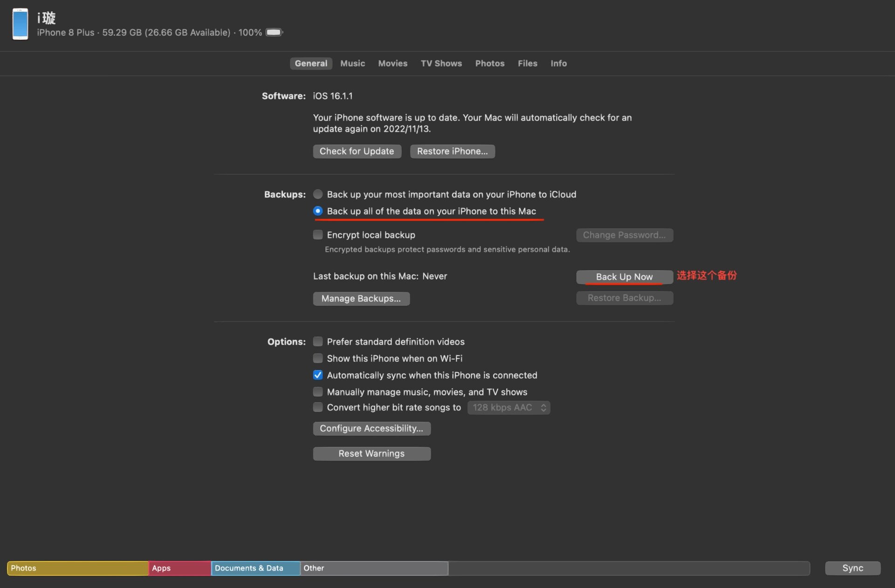Image resolution: width=895 pixels, height=588 pixels.
Task: Open the 128 kbps AAC dropdown
Action: point(509,408)
